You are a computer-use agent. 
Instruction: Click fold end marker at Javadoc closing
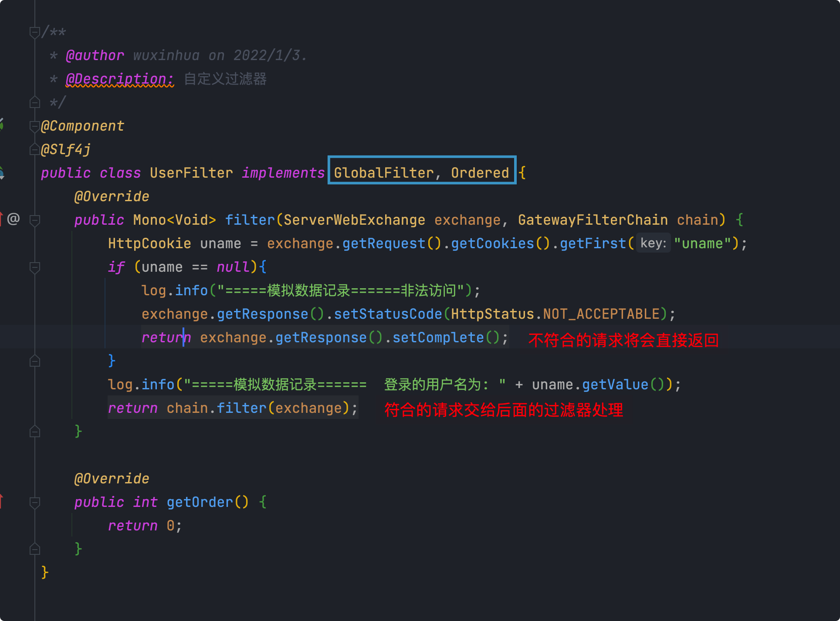point(34,102)
